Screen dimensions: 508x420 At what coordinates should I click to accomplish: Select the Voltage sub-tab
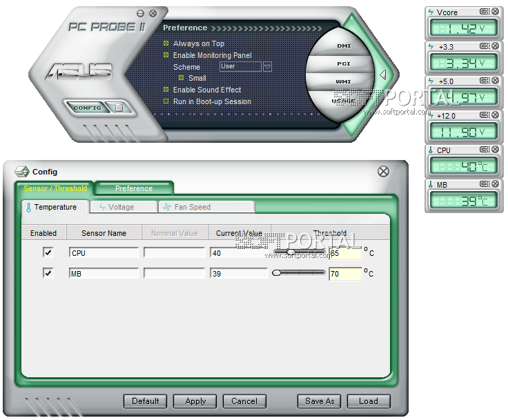pyautogui.click(x=124, y=207)
